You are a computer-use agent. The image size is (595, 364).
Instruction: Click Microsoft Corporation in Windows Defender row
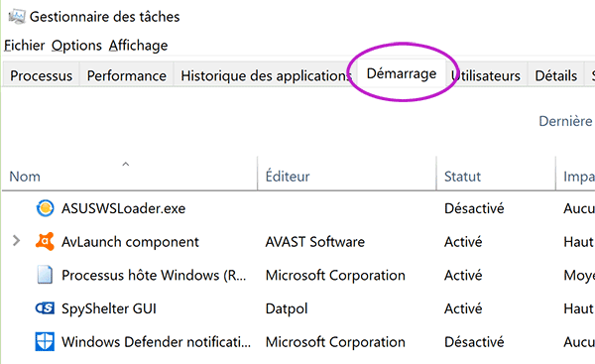(335, 342)
